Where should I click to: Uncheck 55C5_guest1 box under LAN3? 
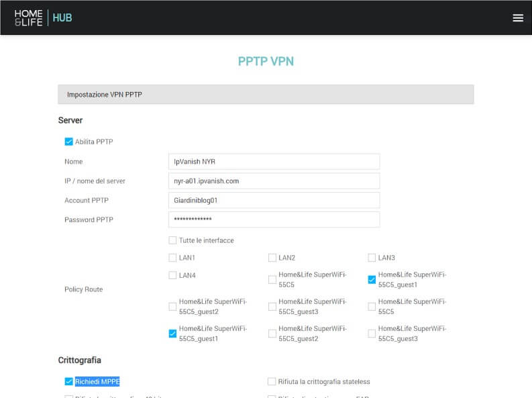372,280
